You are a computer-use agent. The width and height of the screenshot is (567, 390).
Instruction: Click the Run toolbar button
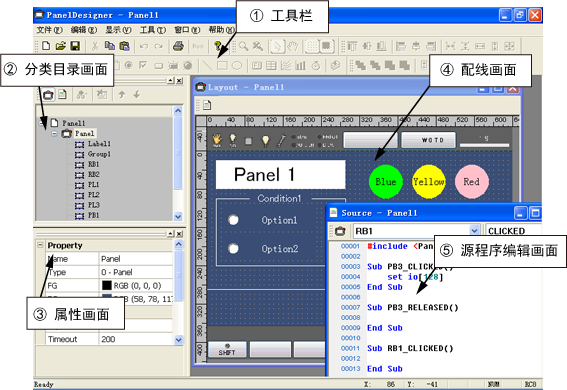pyautogui.click(x=198, y=46)
